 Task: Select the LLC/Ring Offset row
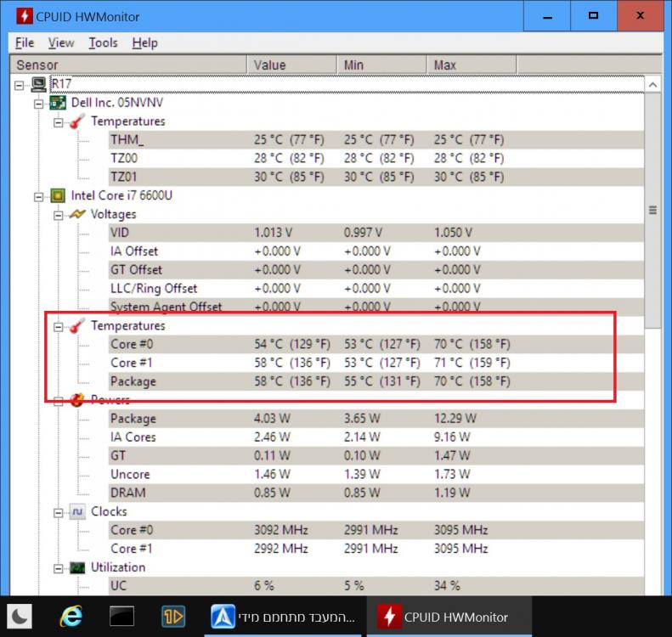(376, 288)
